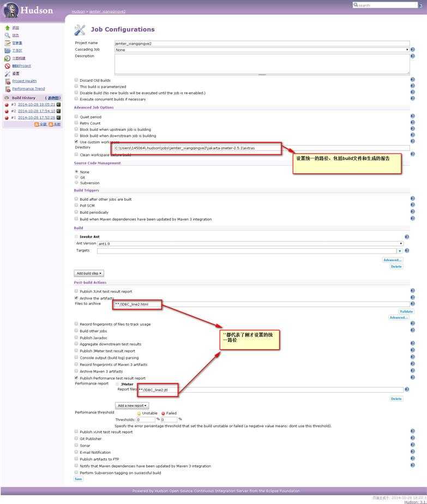Viewport: 427px width, 504px height.
Task: Uncheck Use custom workspace
Action: (x=76, y=141)
